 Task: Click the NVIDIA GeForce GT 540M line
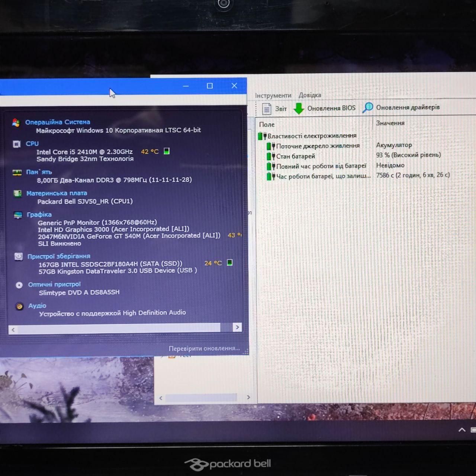(x=129, y=236)
